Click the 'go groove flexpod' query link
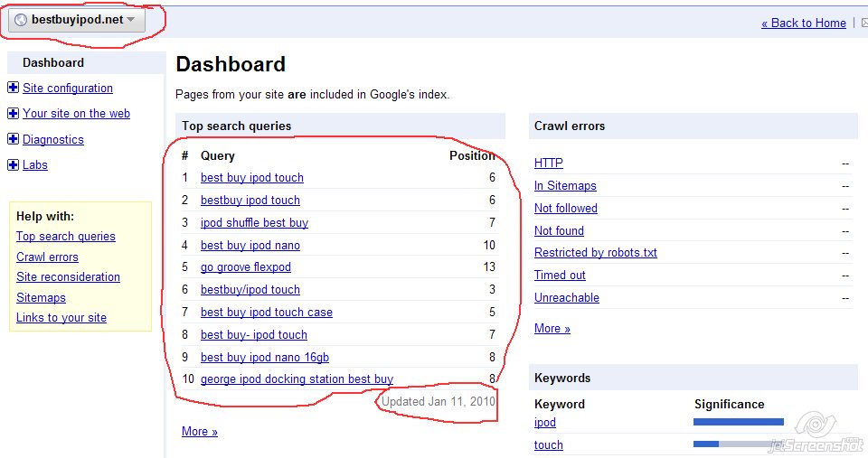 click(x=245, y=267)
